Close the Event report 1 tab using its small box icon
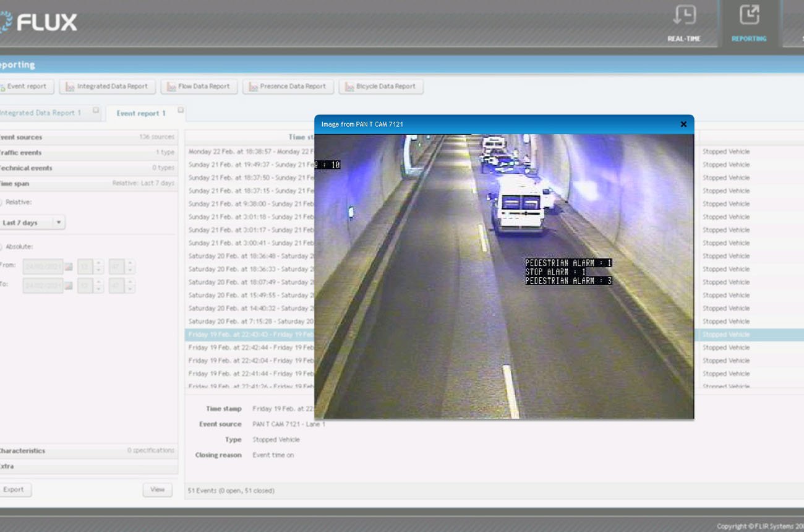Viewport: 804px width, 532px height. click(x=181, y=110)
